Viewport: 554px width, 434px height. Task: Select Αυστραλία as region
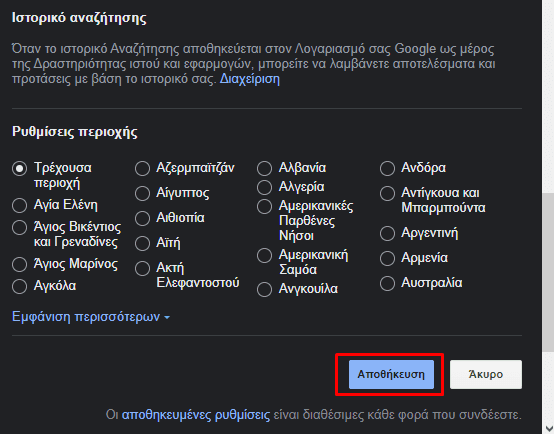[387, 283]
